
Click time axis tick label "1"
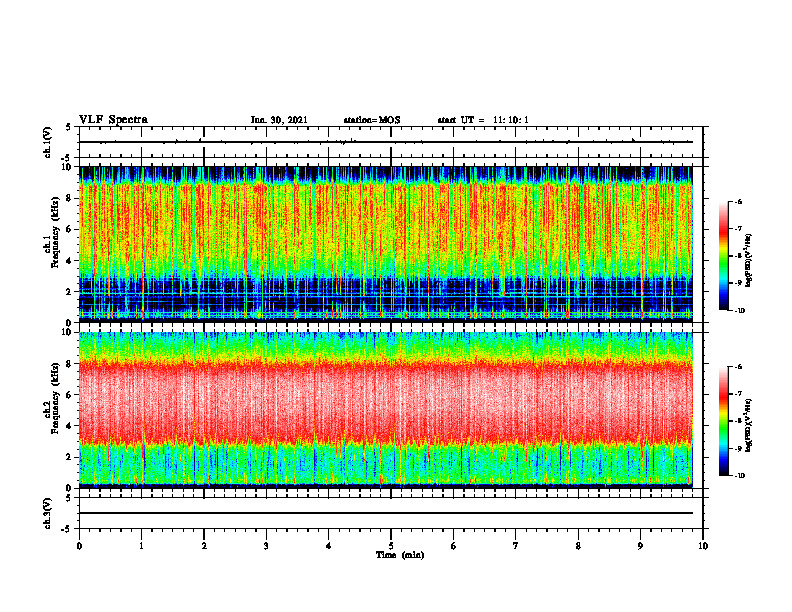coord(141,546)
